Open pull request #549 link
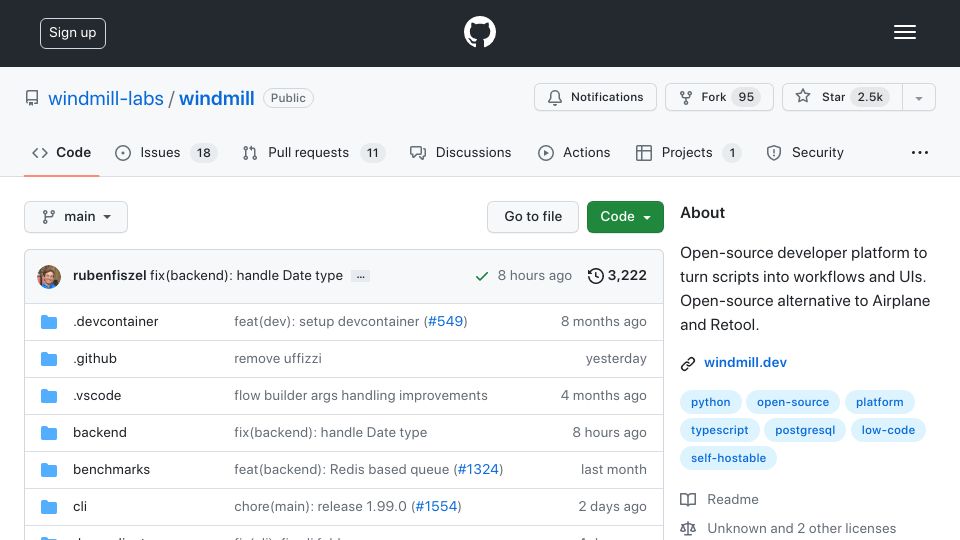The width and height of the screenshot is (960, 540). click(445, 321)
